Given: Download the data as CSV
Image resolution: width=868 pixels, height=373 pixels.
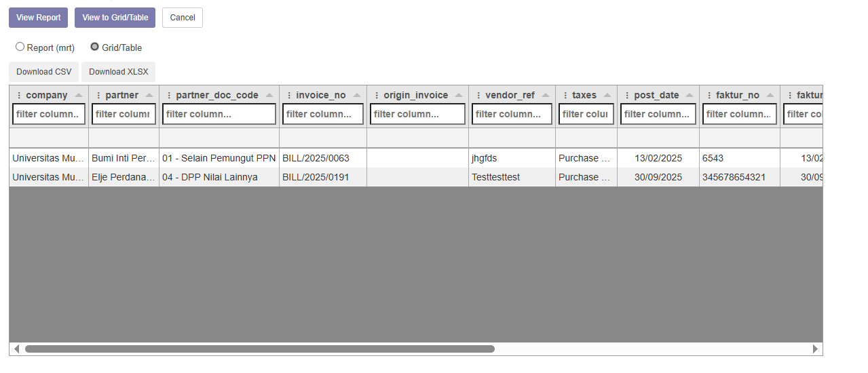Looking at the screenshot, I should pos(44,72).
